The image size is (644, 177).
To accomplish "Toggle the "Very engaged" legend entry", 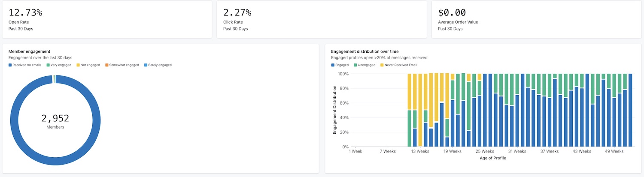I will coord(61,65).
